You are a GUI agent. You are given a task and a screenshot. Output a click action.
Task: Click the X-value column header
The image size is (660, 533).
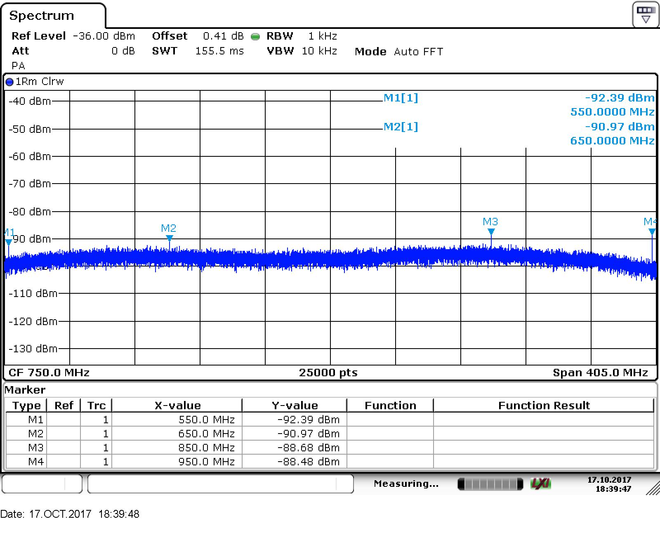pos(177,405)
